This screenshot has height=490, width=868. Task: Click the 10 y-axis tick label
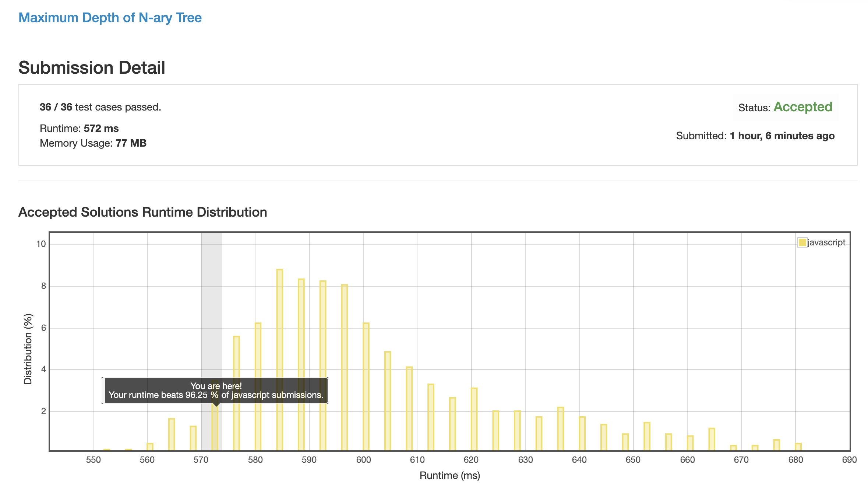click(x=41, y=244)
